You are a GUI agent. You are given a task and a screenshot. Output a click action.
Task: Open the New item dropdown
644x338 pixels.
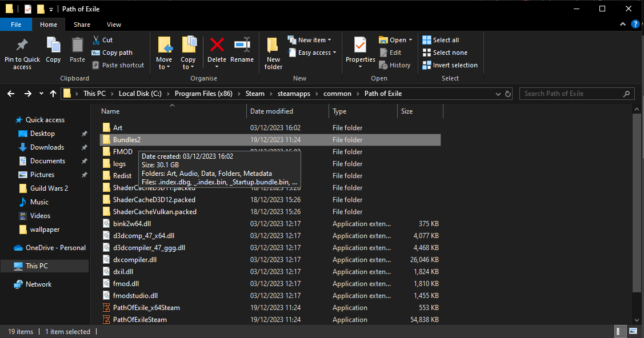point(309,40)
